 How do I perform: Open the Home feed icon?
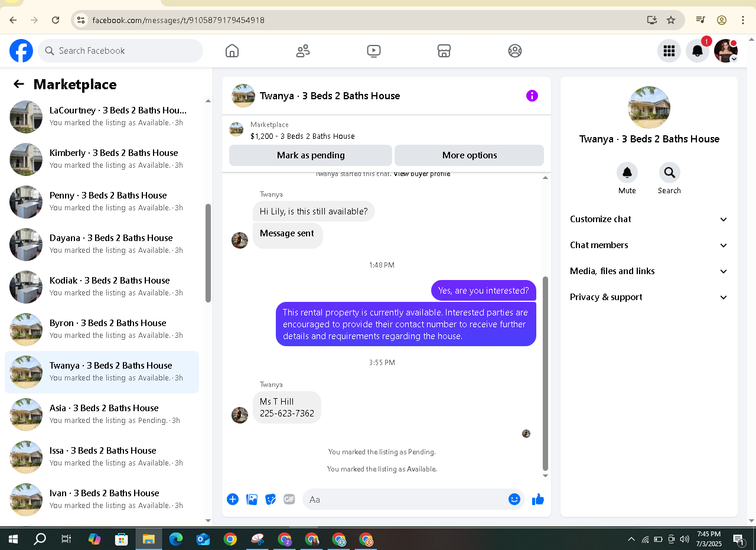(x=232, y=51)
